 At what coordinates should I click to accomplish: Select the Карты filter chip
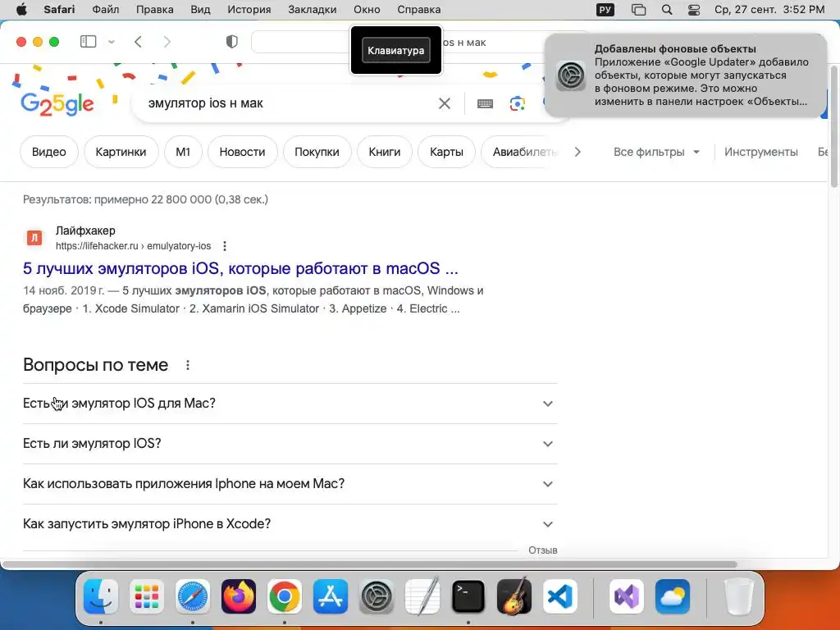pyautogui.click(x=446, y=152)
